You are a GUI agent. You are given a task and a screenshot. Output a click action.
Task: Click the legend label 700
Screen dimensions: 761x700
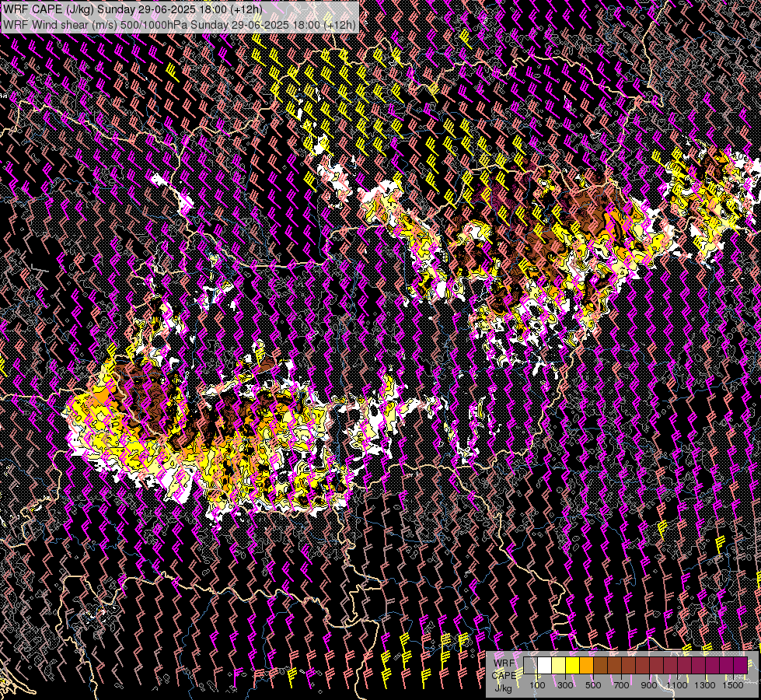point(621,685)
